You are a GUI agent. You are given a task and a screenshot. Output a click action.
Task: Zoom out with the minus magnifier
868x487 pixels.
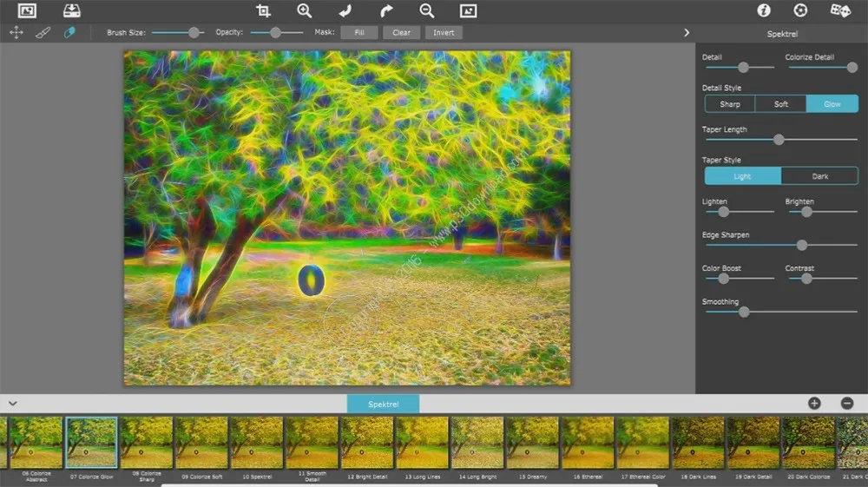[x=427, y=10]
